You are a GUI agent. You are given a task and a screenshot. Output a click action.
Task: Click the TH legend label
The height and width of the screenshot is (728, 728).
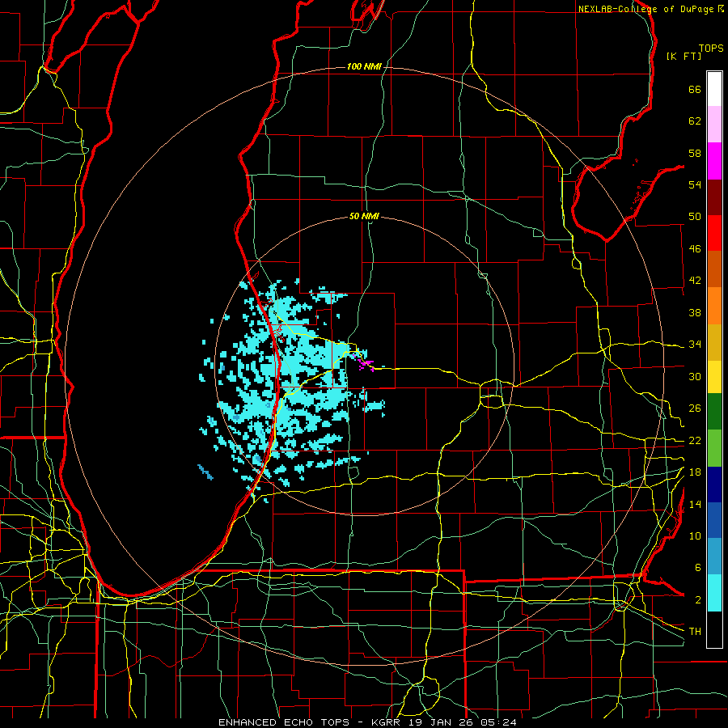(695, 632)
